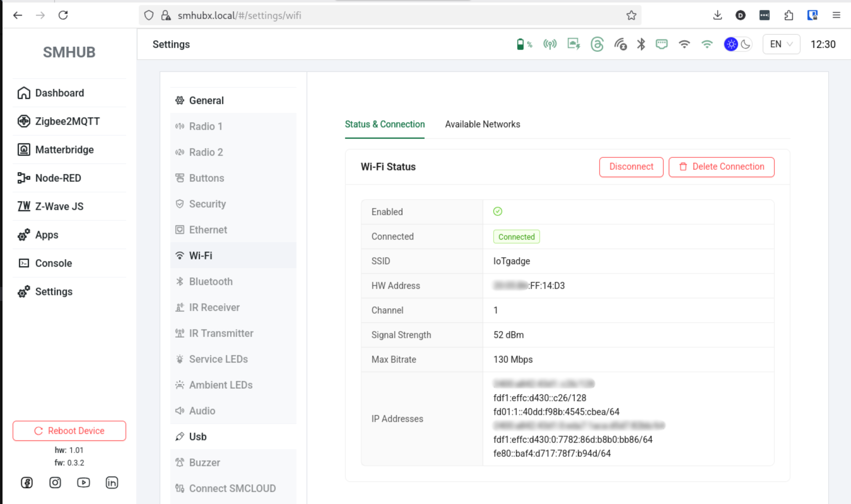Screen dimensions: 851x504
Task: Open the Firefox application menu hamburger
Action: (x=836, y=15)
